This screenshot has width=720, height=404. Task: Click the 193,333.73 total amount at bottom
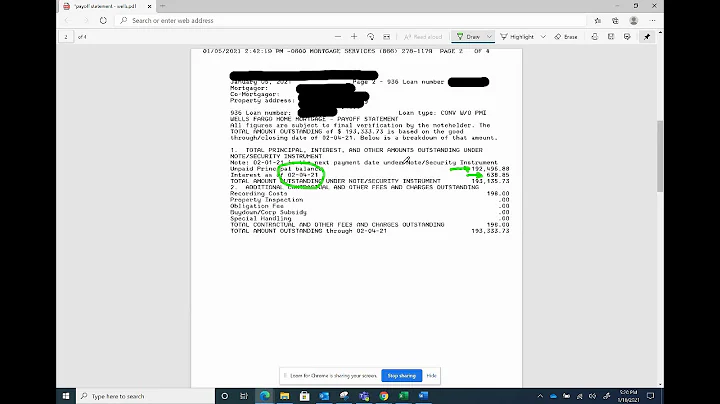490,231
